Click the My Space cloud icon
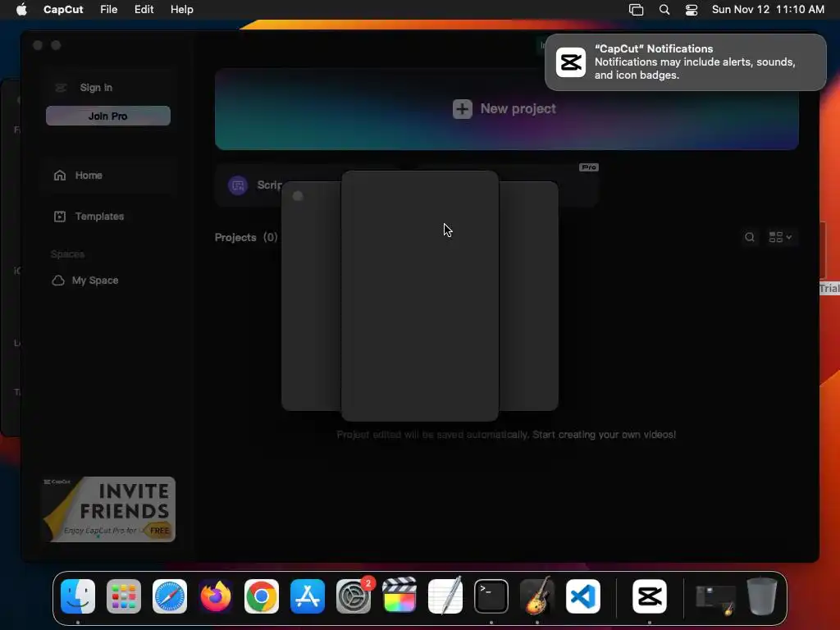 click(58, 281)
